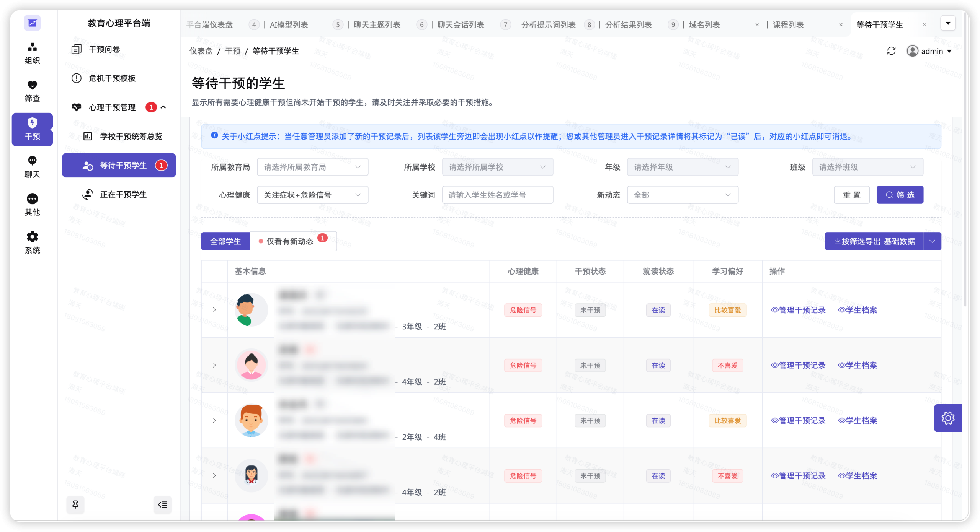Collapse the 心理干预管理 menu group
980x532 pixels.
[x=119, y=107]
